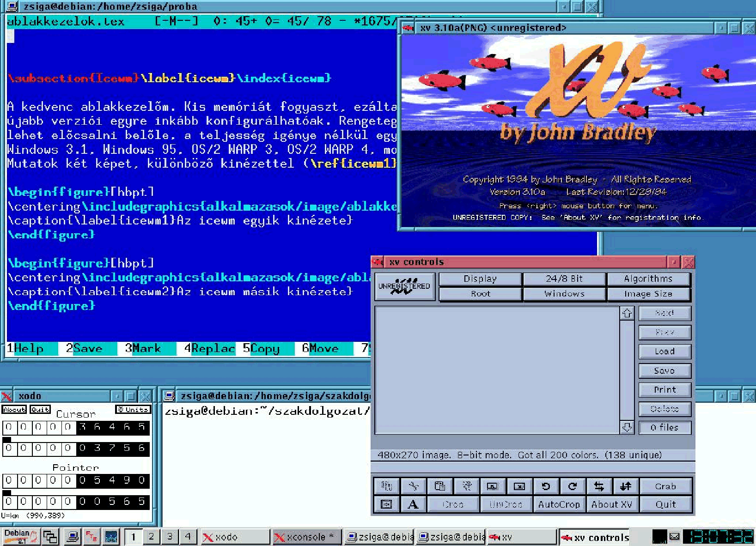Image resolution: width=756 pixels, height=546 pixels.
Task: Click the Quit button in xv controls
Action: click(665, 504)
